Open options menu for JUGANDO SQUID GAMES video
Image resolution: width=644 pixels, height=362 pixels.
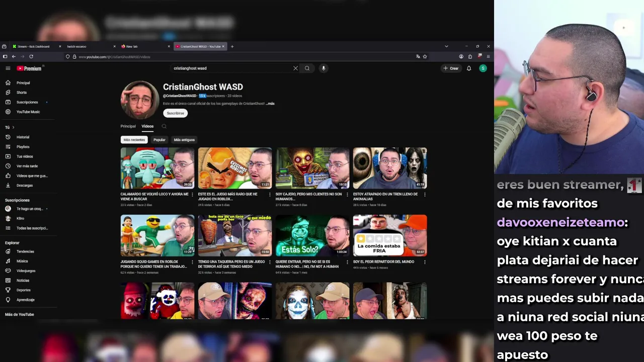[192, 261]
